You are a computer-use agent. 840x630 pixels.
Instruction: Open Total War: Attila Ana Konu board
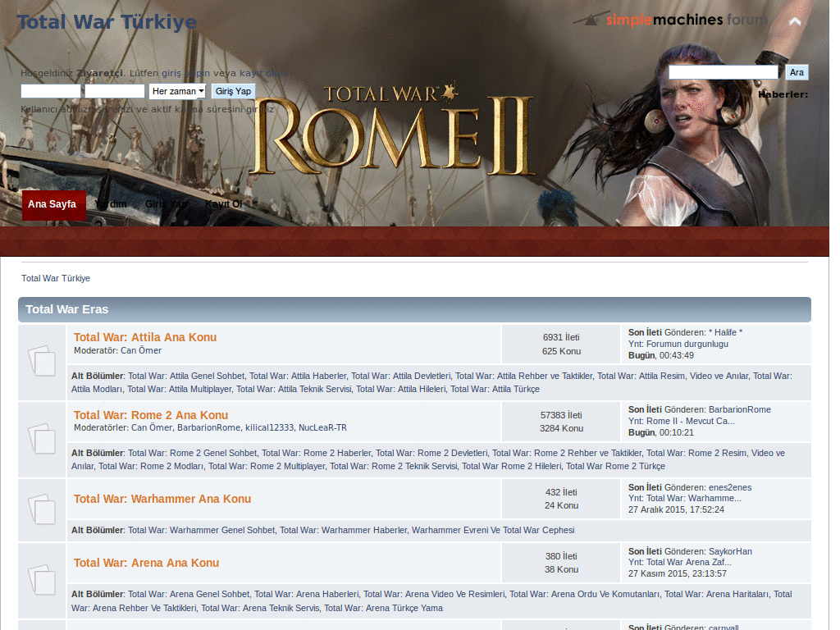point(145,337)
